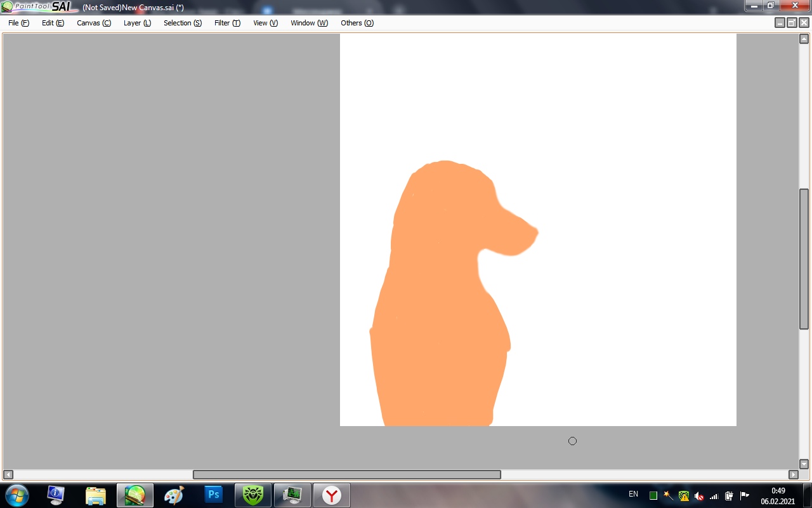Viewport: 812px width, 508px height.
Task: Click the horizontal scrollbar right arrow
Action: (x=793, y=474)
